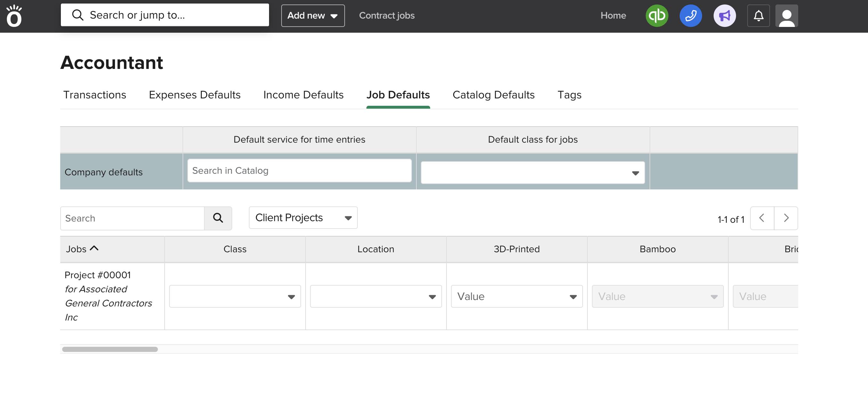Image resolution: width=868 pixels, height=400 pixels.
Task: Open the user profile avatar
Action: 786,15
